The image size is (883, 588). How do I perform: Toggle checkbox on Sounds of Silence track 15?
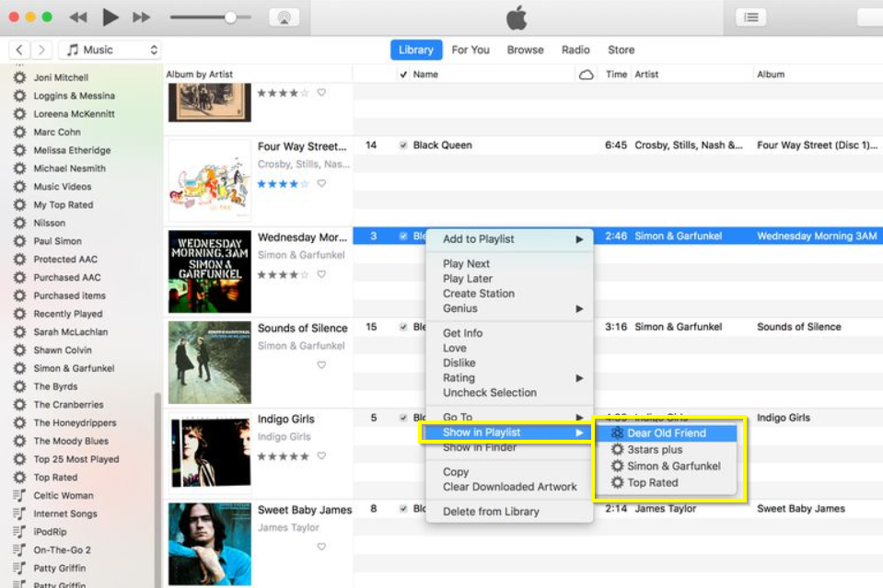[x=403, y=327]
